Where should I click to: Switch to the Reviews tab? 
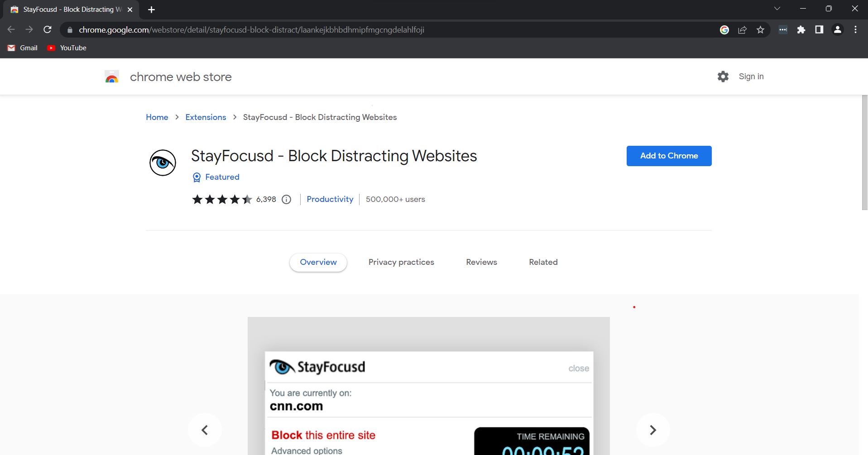coord(481,262)
